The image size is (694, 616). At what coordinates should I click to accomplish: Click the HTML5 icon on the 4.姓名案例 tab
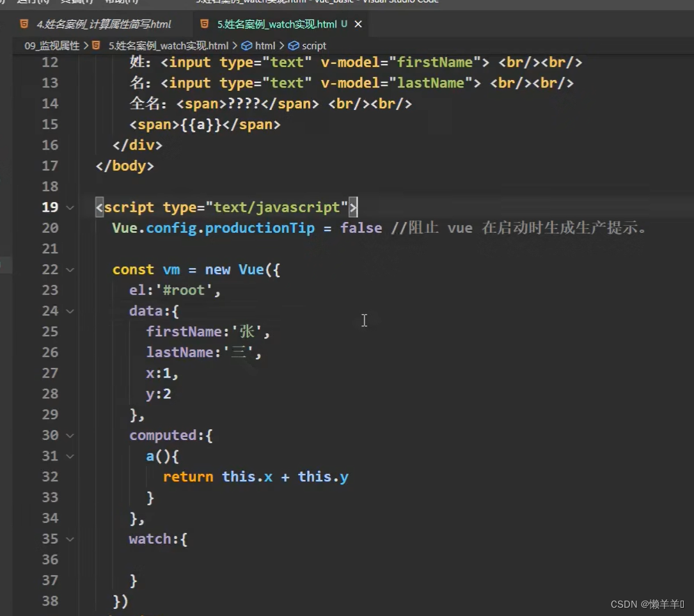point(24,24)
